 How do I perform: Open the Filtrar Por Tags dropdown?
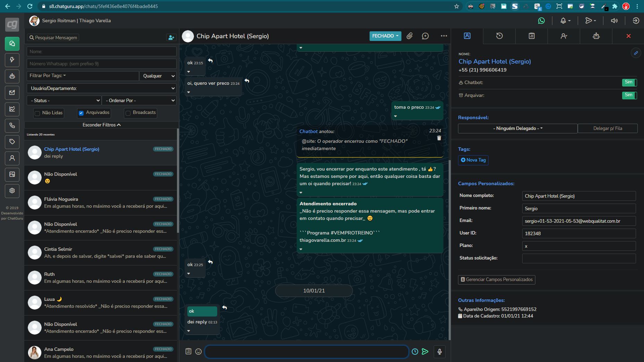(83, 76)
